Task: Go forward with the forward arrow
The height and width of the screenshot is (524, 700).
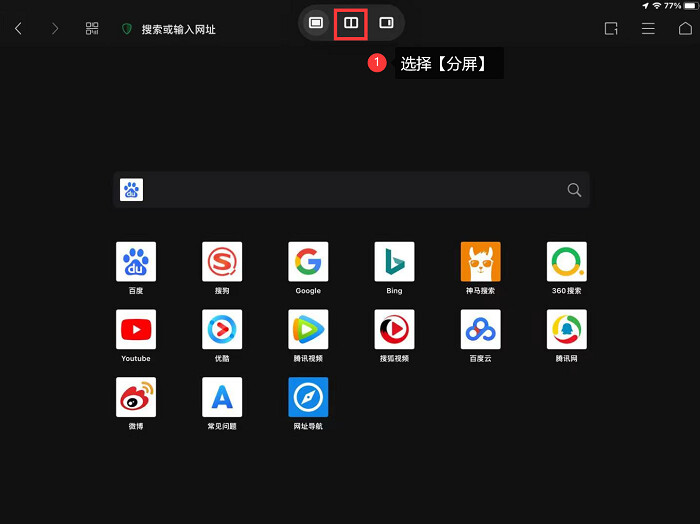Action: pos(54,29)
